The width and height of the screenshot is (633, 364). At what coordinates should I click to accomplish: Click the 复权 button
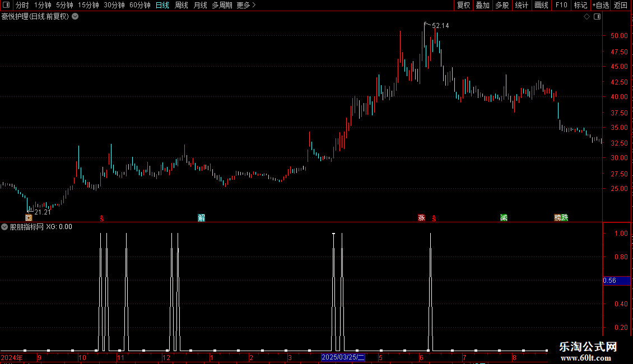click(x=463, y=5)
